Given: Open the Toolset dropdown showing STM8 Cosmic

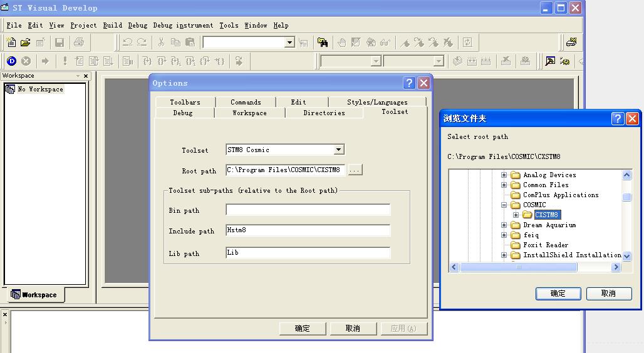Looking at the screenshot, I should (339, 150).
